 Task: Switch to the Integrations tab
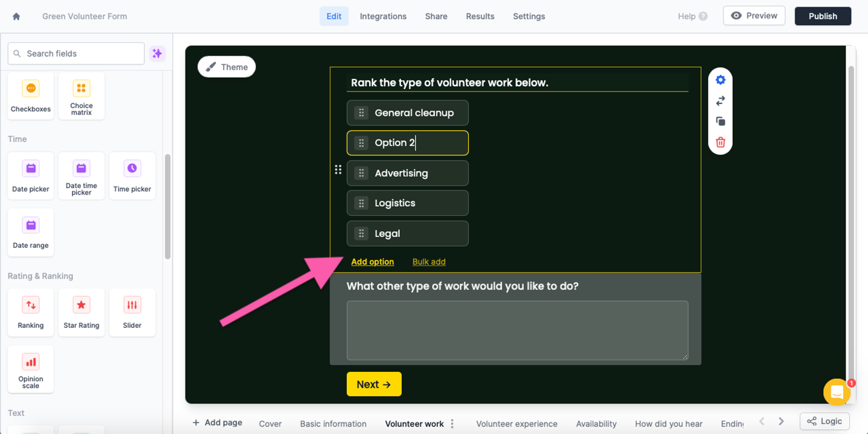tap(383, 16)
